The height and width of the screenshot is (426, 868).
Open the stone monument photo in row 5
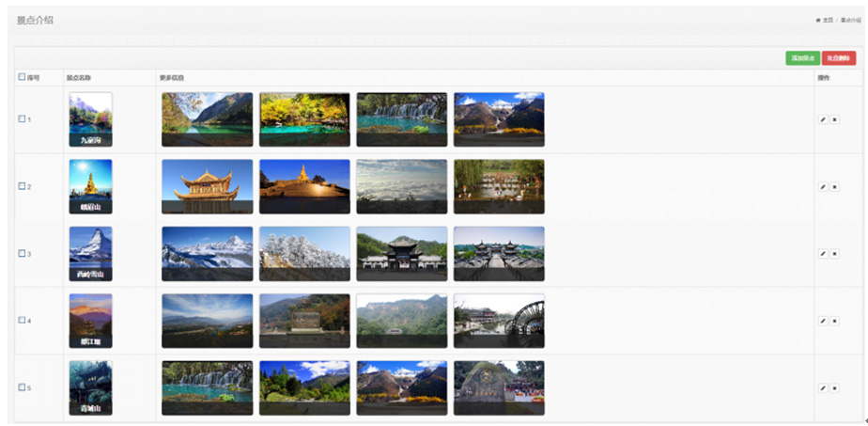(499, 387)
